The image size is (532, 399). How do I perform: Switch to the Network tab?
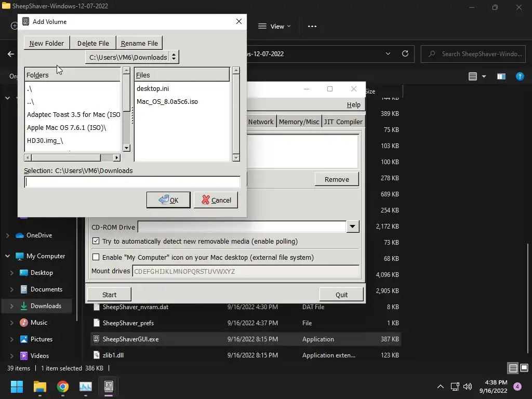[x=261, y=122]
